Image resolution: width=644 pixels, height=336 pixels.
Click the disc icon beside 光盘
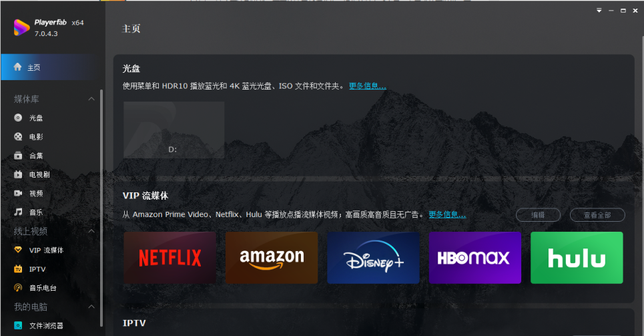pos(18,118)
